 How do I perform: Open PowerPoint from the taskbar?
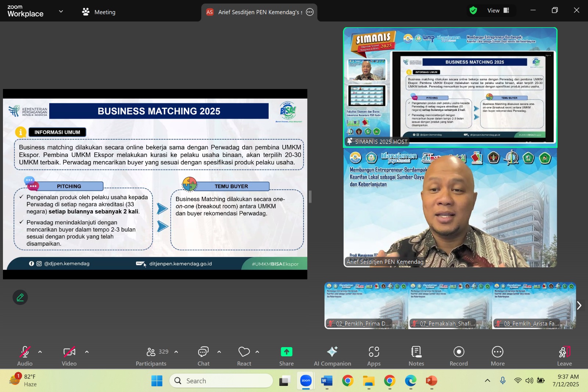coord(431,381)
